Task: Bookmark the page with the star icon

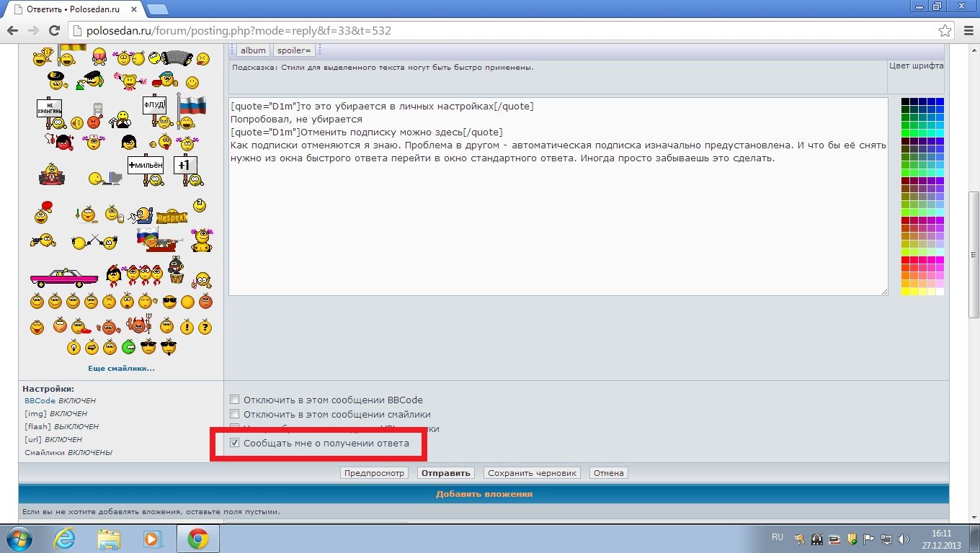Action: pos(945,31)
